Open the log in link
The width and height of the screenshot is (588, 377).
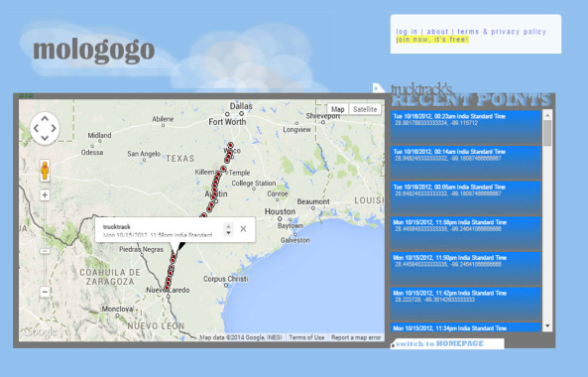click(407, 32)
